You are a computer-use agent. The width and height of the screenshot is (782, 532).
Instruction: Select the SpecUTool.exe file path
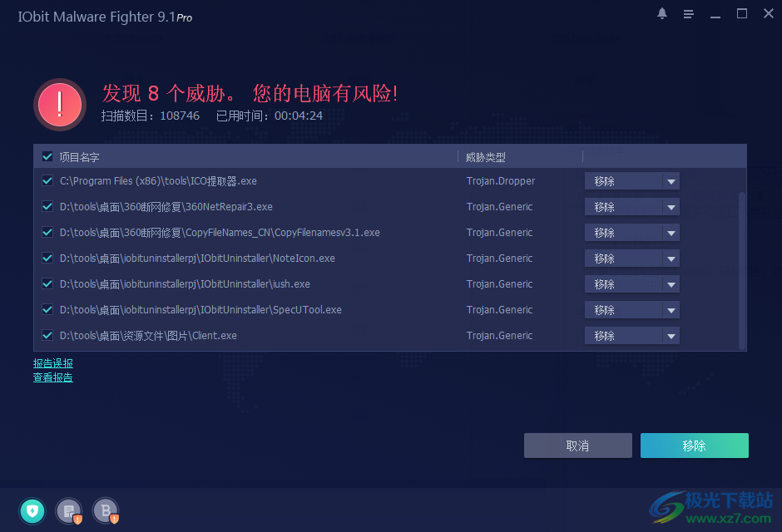point(200,310)
